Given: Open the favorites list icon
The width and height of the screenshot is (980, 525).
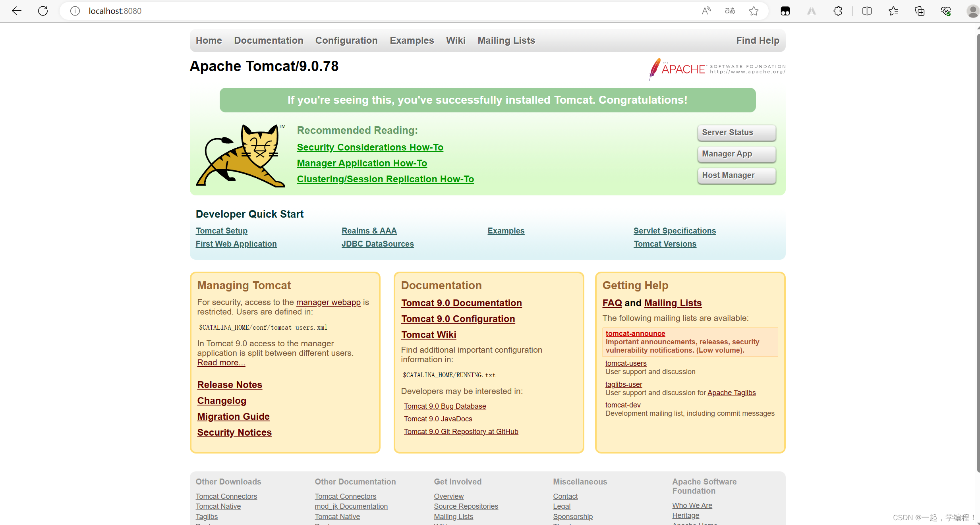Looking at the screenshot, I should pyautogui.click(x=893, y=11).
